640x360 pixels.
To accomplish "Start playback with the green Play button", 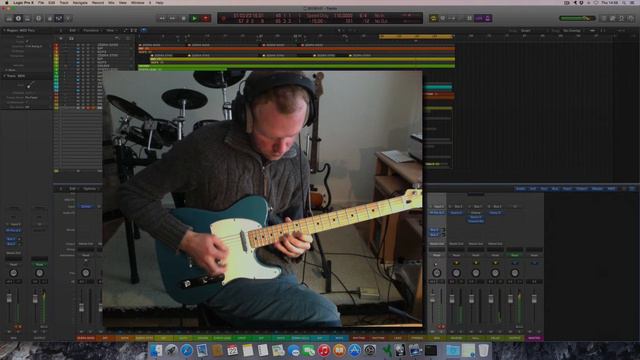I will coord(194,18).
